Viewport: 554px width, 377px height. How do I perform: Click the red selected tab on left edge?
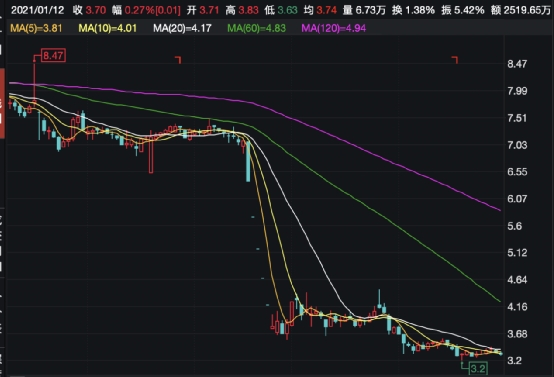[2, 103]
